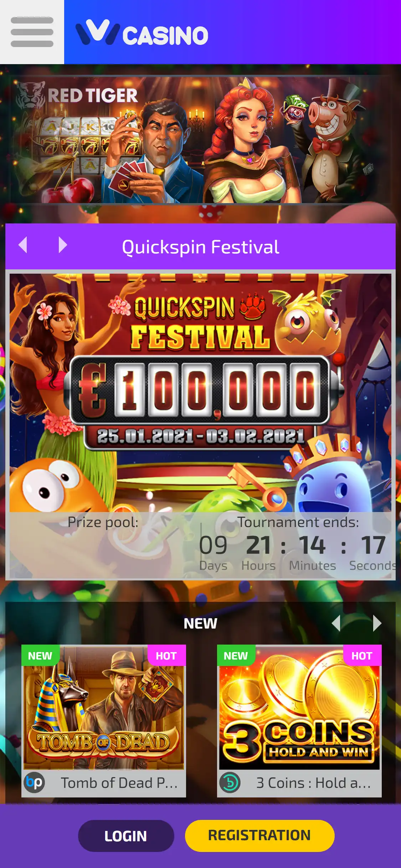
Task: Open the Red Tiger promo banner
Action: click(x=200, y=139)
